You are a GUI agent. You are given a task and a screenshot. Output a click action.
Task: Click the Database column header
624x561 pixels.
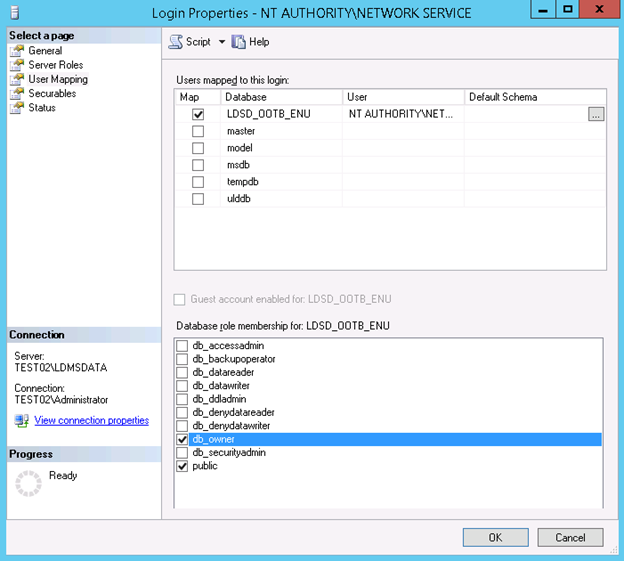281,97
